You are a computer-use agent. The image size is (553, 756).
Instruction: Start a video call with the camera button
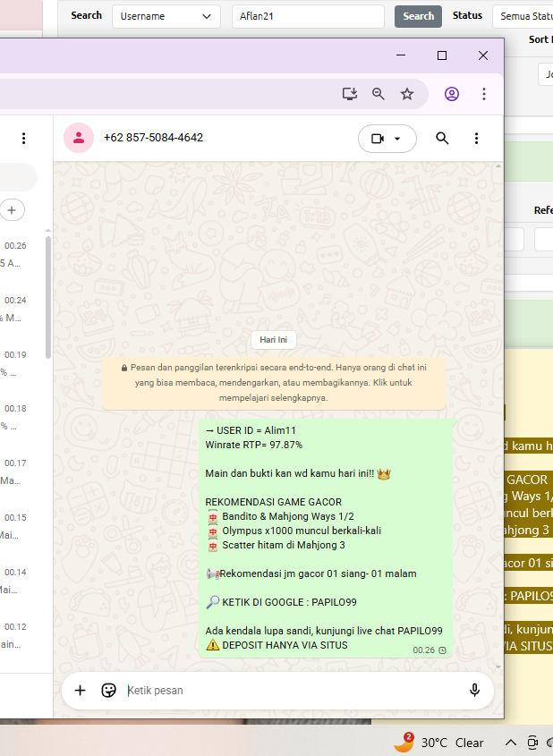click(x=378, y=139)
